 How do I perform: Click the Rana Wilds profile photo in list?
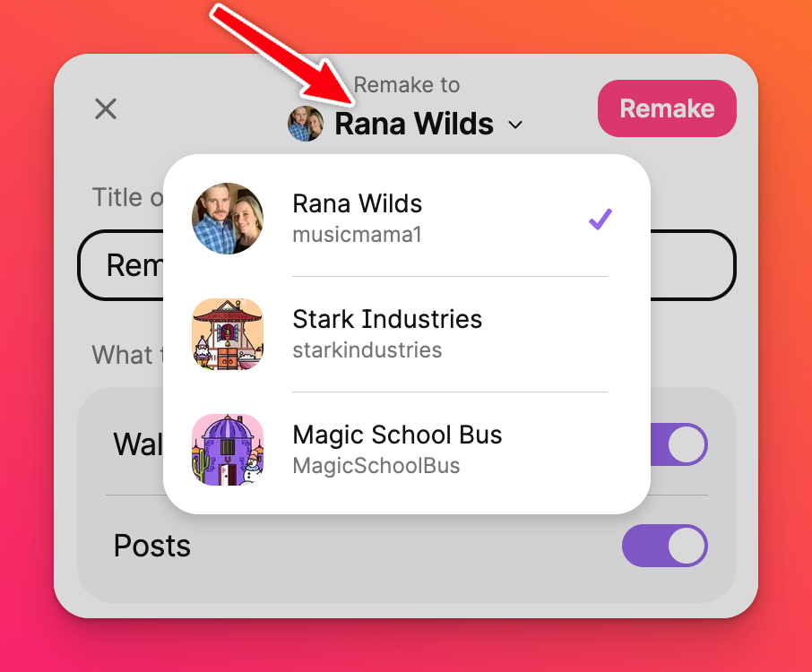[228, 219]
